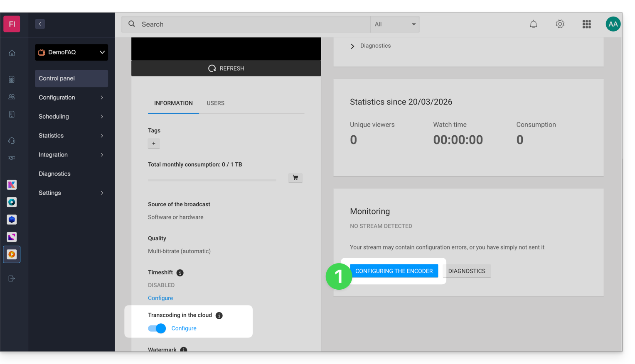Viewport: 635px width, 364px height.
Task: Switch to the Users tab
Action: [x=215, y=103]
